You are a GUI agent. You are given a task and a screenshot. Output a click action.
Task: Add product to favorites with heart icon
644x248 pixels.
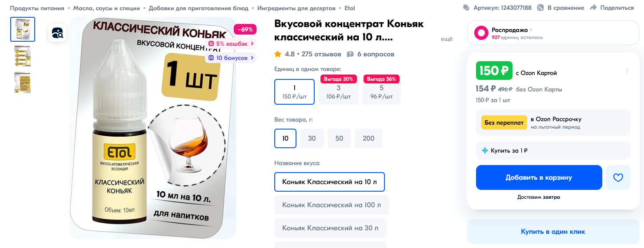618,177
